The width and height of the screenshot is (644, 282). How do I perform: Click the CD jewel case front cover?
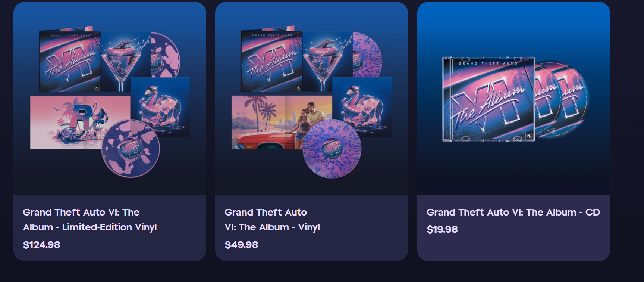pos(489,99)
